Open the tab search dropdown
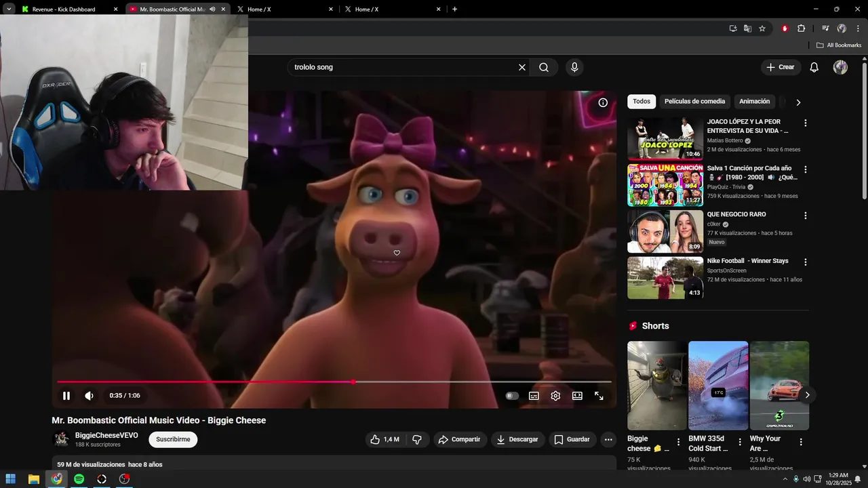This screenshot has height=488, width=868. (9, 9)
